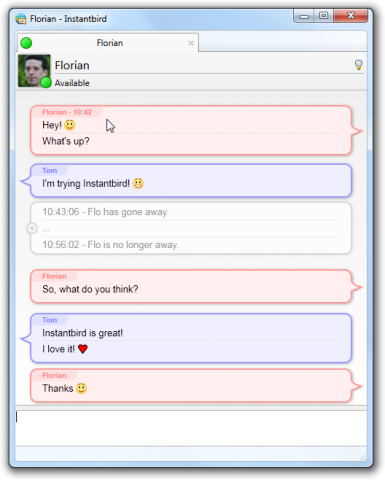Close the Instantbird window
This screenshot has height=480, width=385.
(350, 16)
